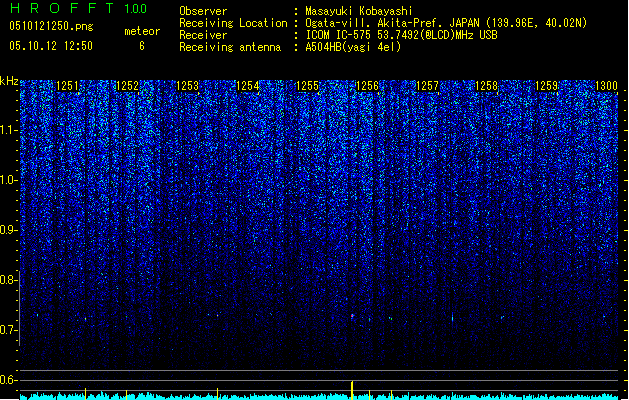Click the cyan echo streak before 1258
The image size is (629, 400).
click(x=452, y=317)
